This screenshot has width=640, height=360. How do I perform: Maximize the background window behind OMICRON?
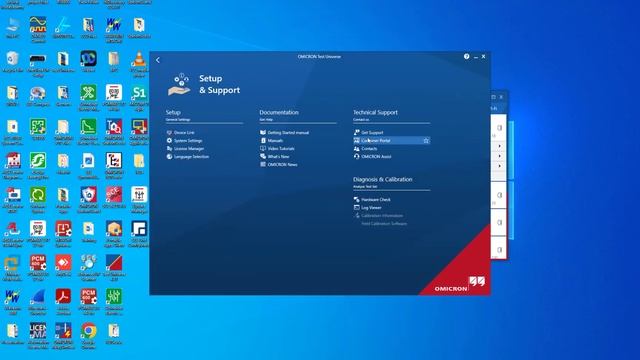click(493, 97)
